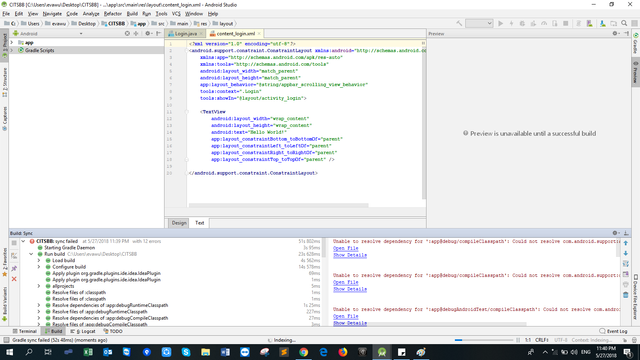The height and width of the screenshot is (360, 640).
Task: Click the Run app play icon
Action: click(500, 24)
